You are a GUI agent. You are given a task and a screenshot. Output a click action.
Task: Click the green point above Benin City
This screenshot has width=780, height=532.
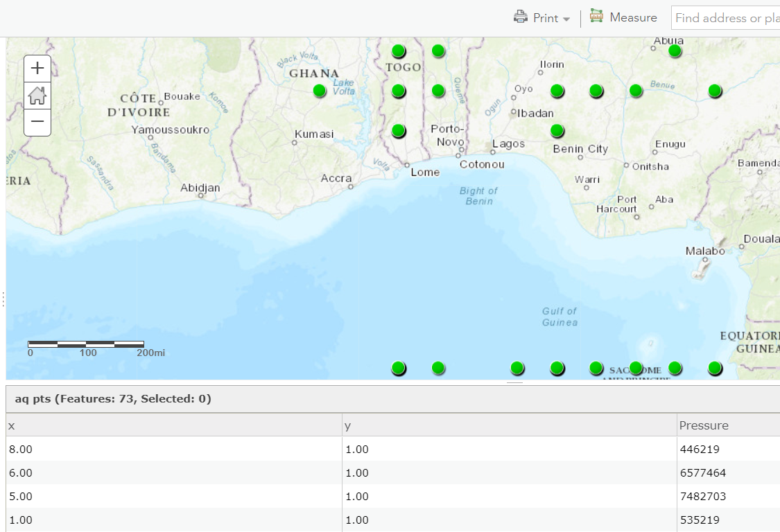coord(557,130)
